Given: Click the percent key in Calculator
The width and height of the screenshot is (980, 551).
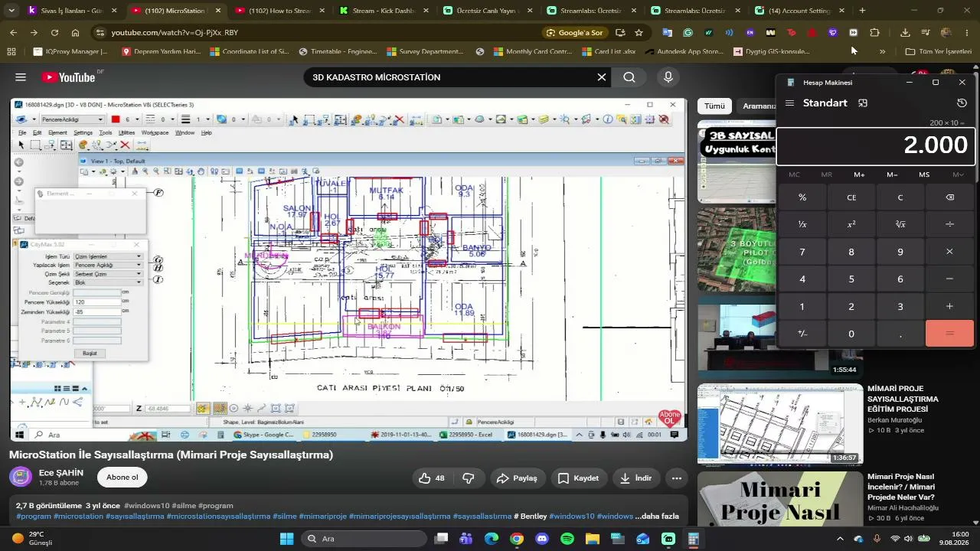Looking at the screenshot, I should (802, 197).
